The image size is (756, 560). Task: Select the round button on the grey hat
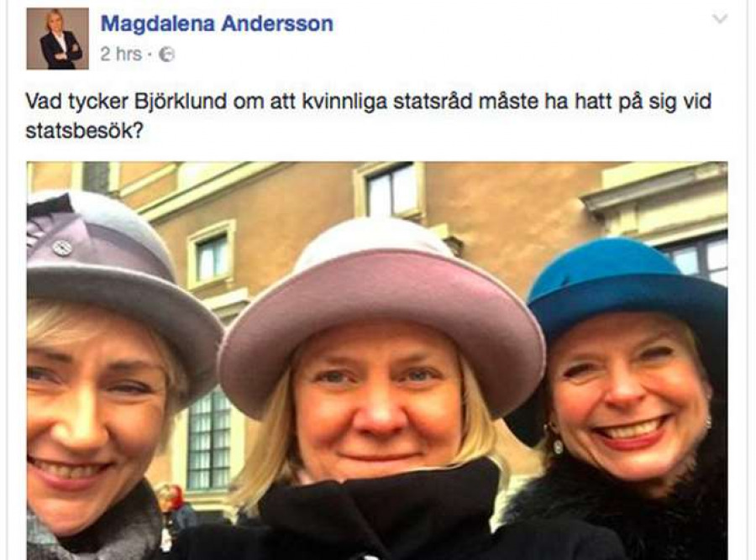(x=62, y=248)
